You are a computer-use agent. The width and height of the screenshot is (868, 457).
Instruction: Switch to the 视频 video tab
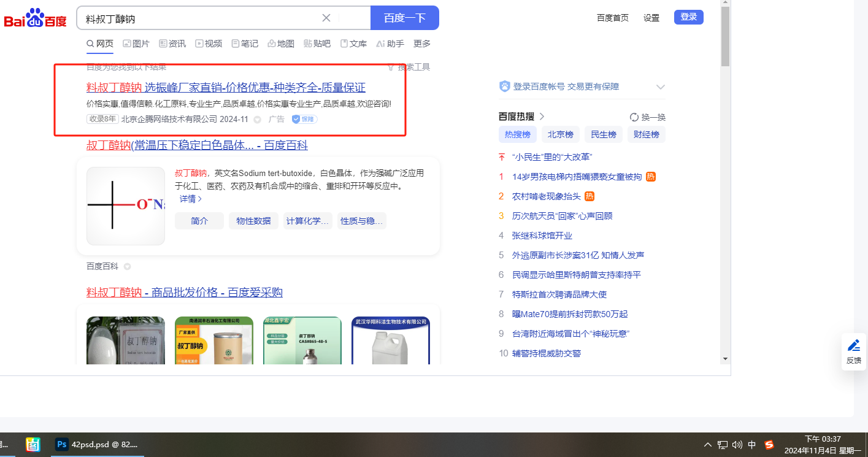[x=209, y=44]
